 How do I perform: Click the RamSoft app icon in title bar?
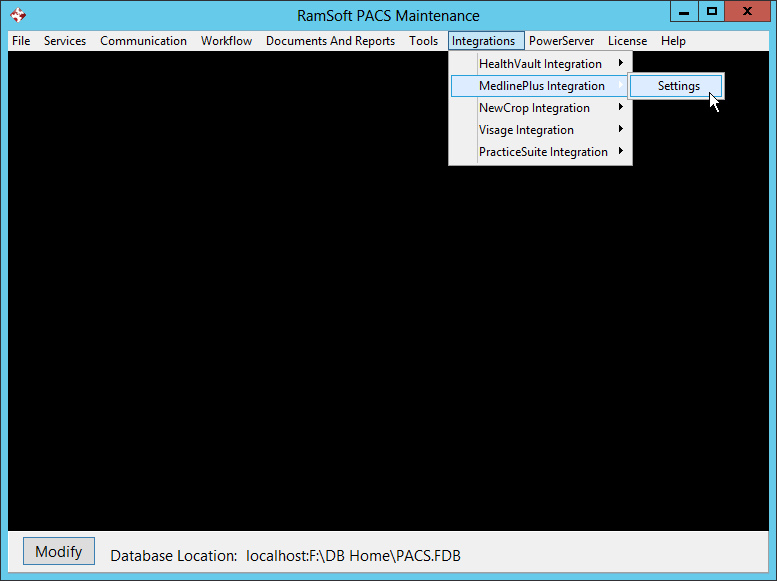tap(17, 15)
